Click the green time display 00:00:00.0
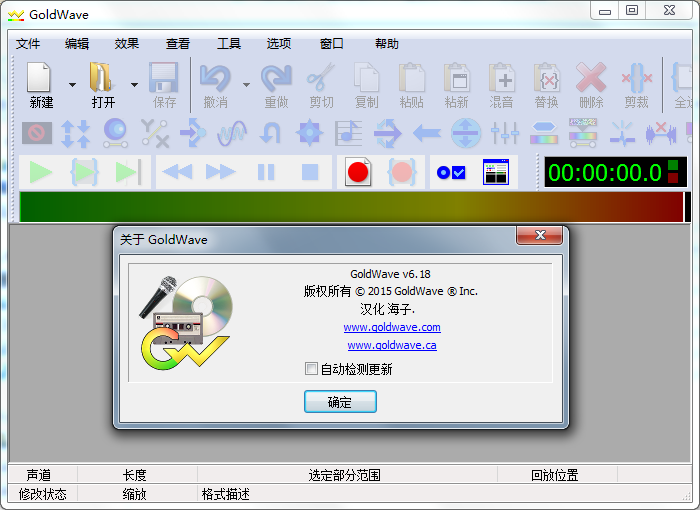Viewport: 700px width, 510px height. pyautogui.click(x=604, y=172)
